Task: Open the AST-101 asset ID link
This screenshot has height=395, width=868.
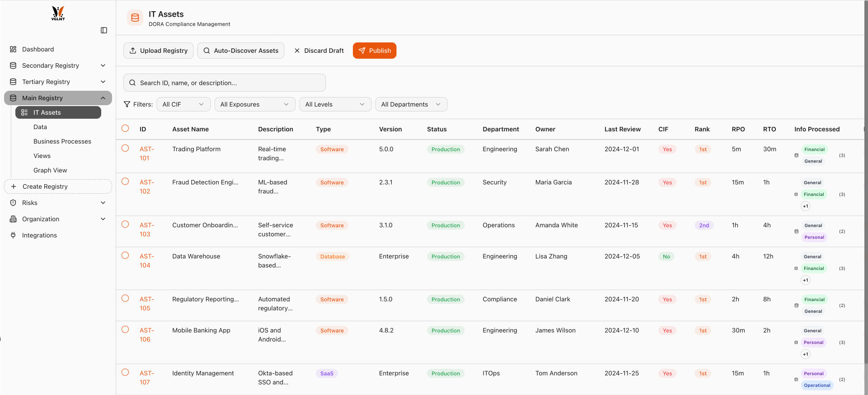Action: (x=147, y=153)
